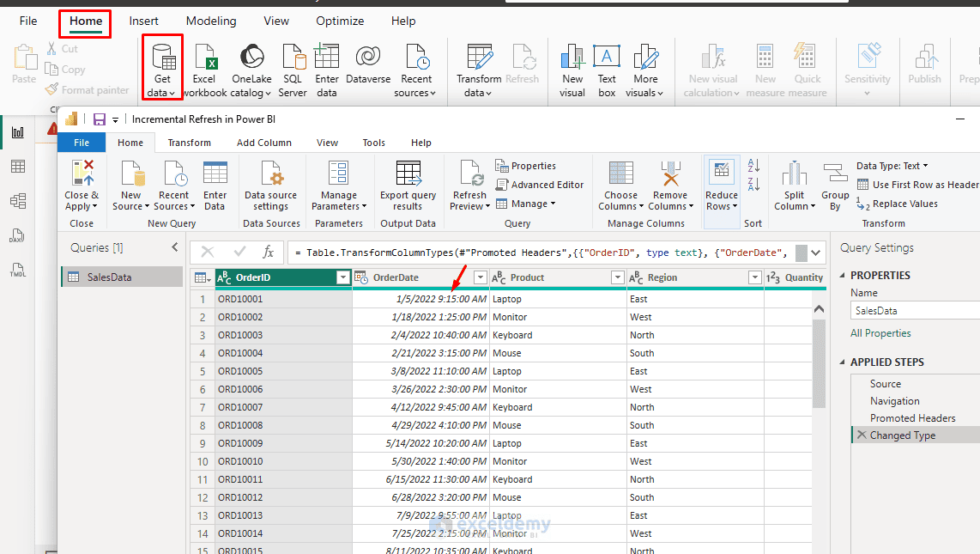Click Transform data button
This screenshot has width=980, height=554.
pyautogui.click(x=479, y=70)
